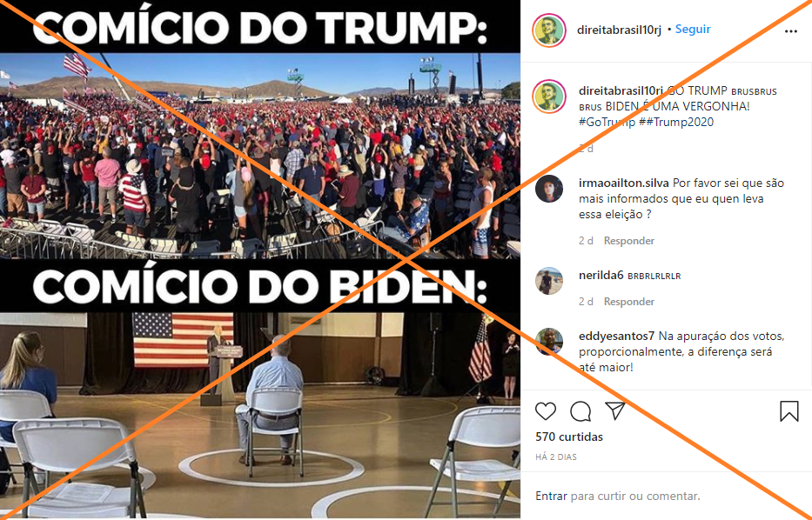Open the #GoTrump hashtag

tap(607, 122)
